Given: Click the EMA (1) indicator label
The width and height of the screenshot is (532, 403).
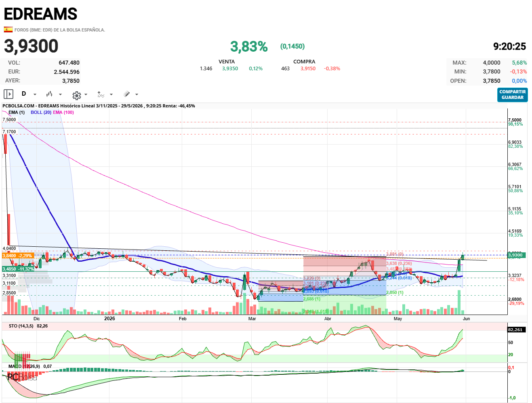Looking at the screenshot, I should (17, 112).
